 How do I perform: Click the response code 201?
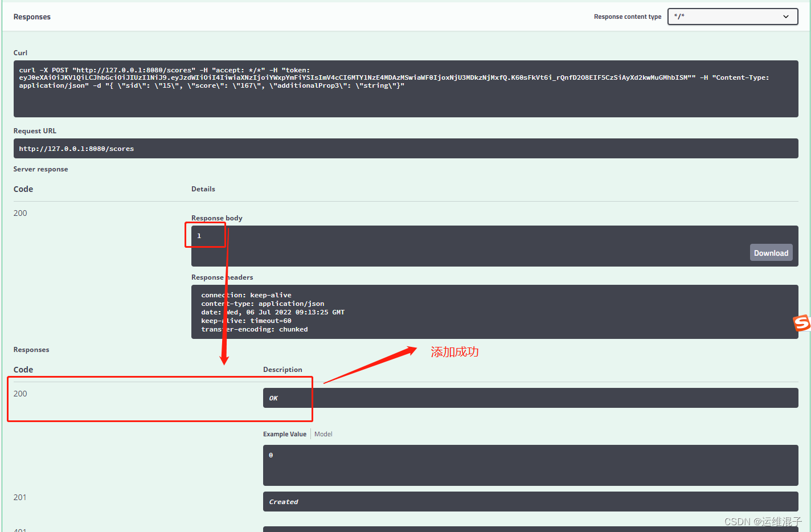(20, 497)
